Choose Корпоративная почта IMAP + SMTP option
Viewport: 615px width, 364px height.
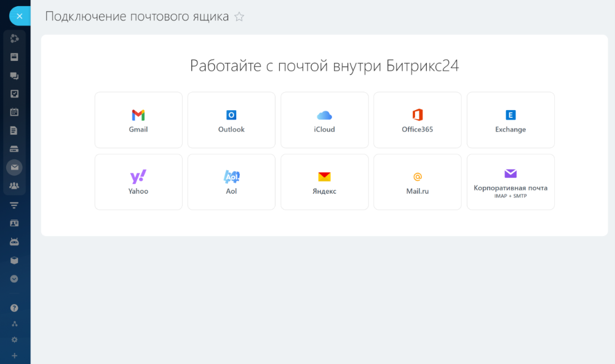tap(510, 182)
